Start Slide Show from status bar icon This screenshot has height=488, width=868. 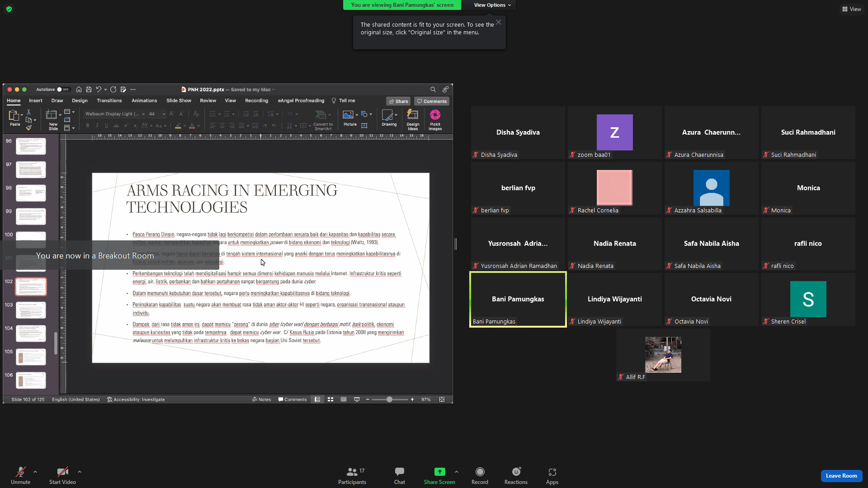(x=357, y=399)
